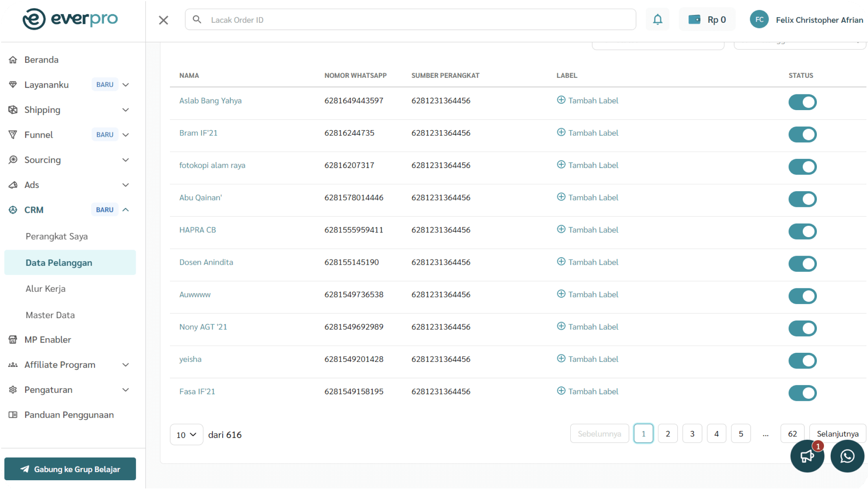Screen dimensions: 868x492
Task: Open the Felix Christopher Afrian profile name
Action: (819, 20)
